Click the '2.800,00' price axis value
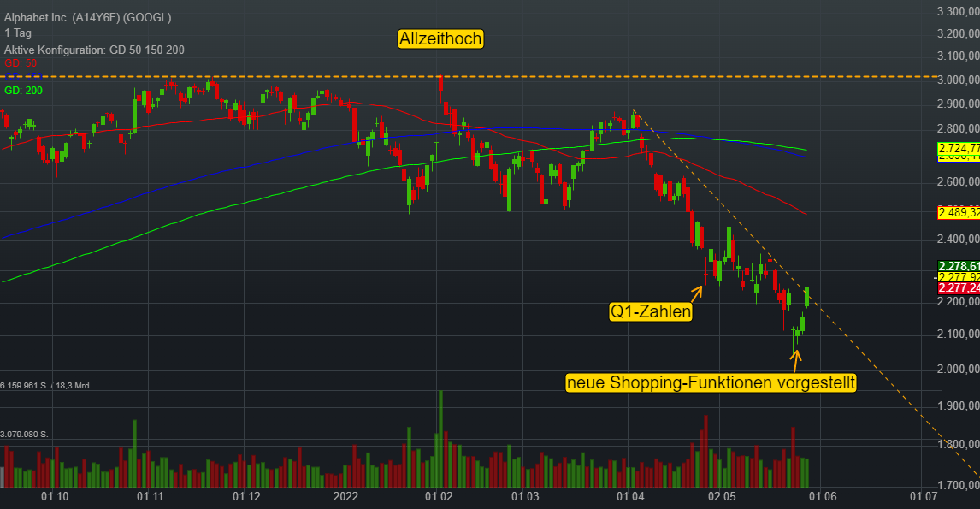Viewport: 980px width, 509px height. [958, 129]
